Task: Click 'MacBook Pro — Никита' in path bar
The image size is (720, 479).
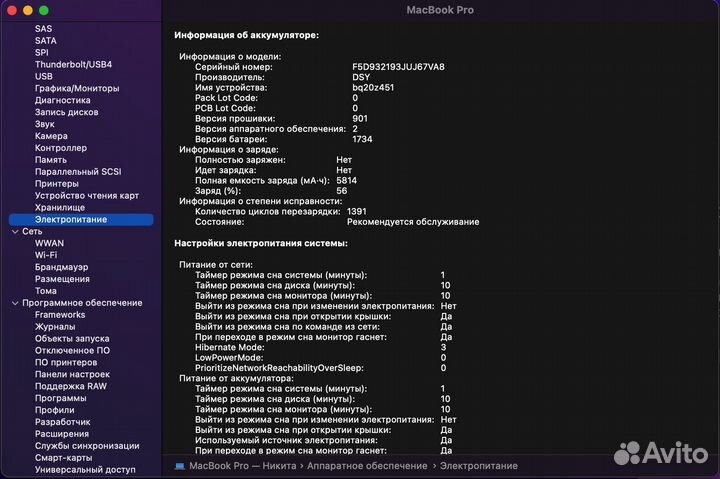Action: pos(242,466)
